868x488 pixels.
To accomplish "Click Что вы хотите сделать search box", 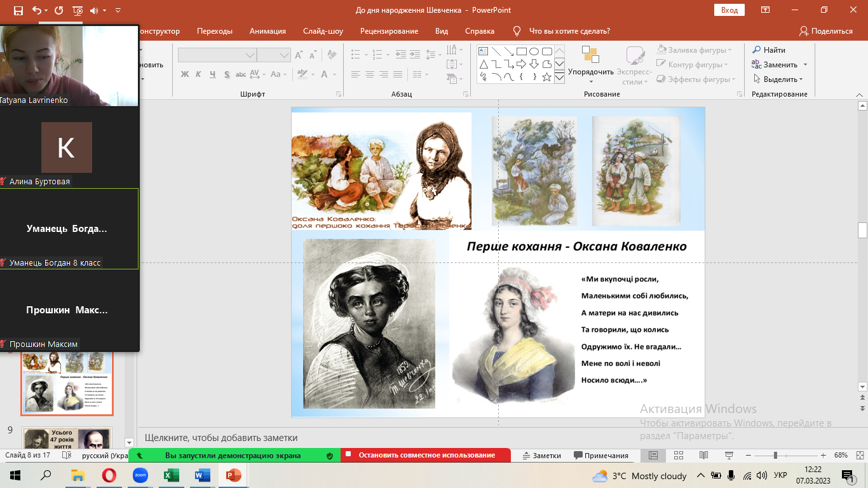I will tap(569, 31).
